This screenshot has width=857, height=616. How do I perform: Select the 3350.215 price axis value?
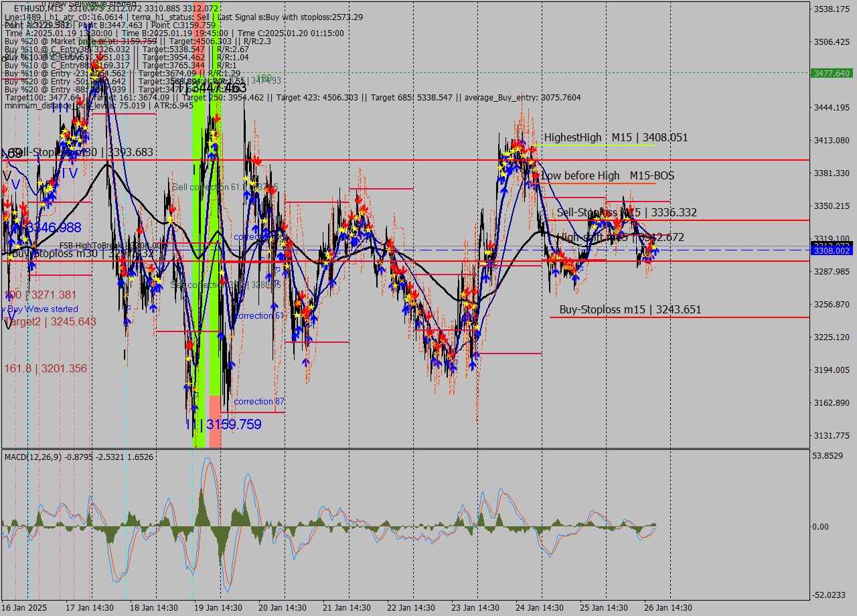pyautogui.click(x=830, y=206)
